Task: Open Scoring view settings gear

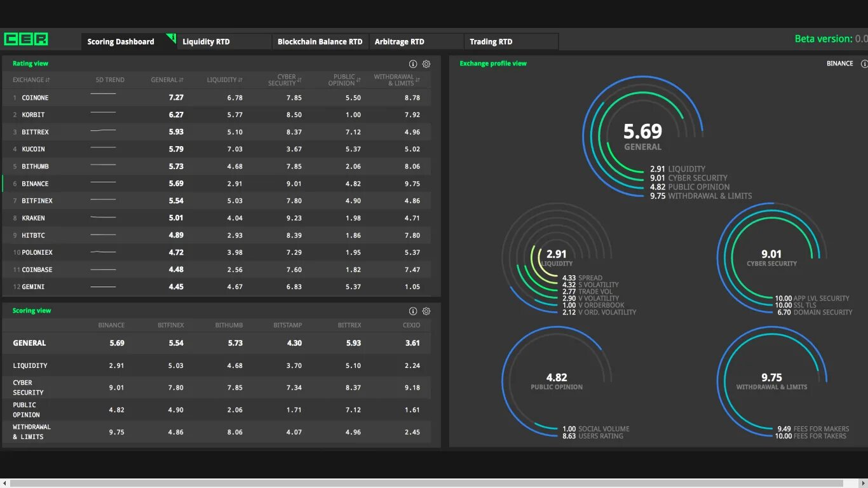Action: pos(426,311)
